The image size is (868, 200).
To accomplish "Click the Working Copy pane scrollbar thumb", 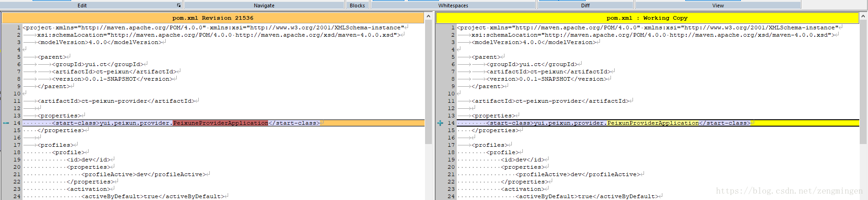I will pyautogui.click(x=863, y=83).
